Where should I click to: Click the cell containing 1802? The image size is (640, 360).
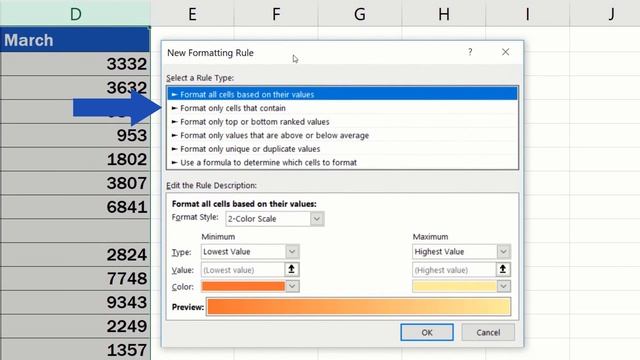point(75,159)
